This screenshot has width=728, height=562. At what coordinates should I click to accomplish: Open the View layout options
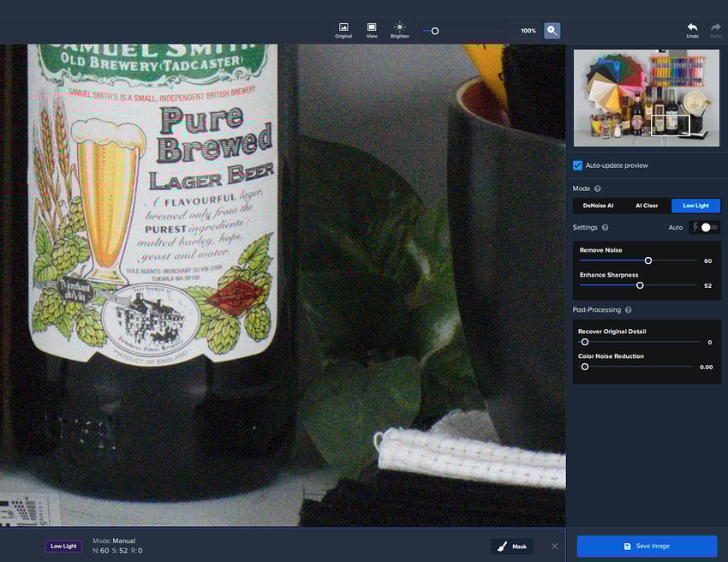pyautogui.click(x=372, y=28)
